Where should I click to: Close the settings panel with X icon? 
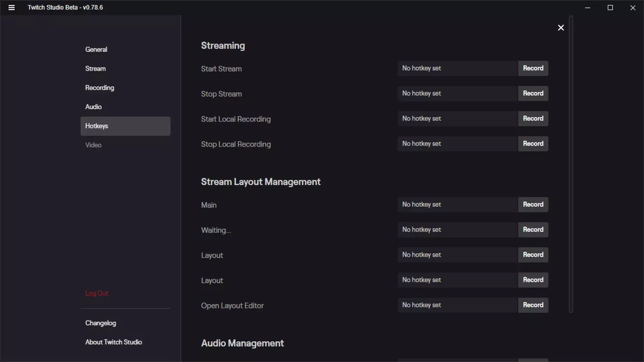(x=561, y=28)
